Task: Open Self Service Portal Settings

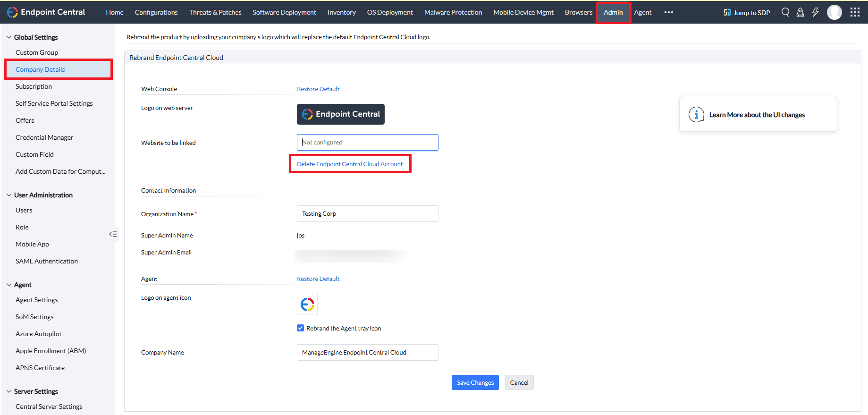Action: (x=54, y=103)
